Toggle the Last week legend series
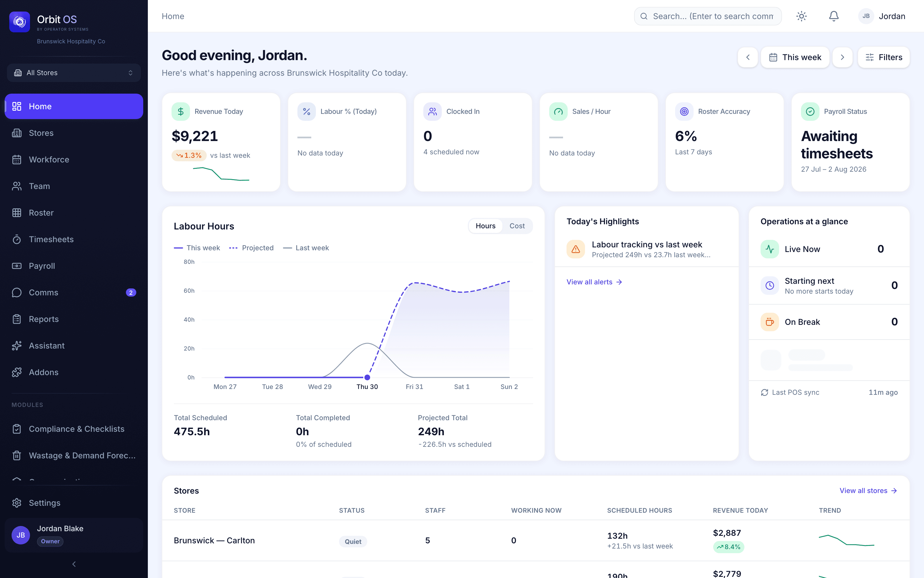 [x=306, y=248]
